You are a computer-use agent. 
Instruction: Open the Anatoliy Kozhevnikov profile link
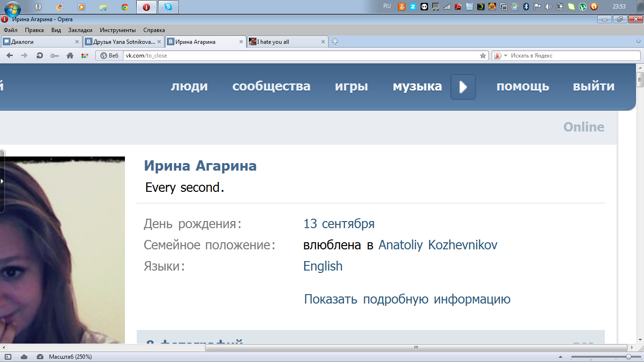pyautogui.click(x=438, y=245)
